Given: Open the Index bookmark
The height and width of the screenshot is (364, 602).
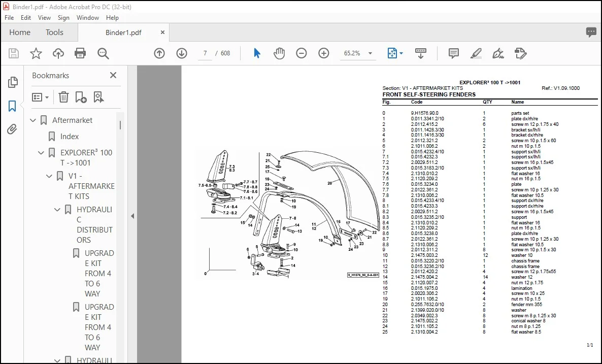Looking at the screenshot, I should (70, 136).
